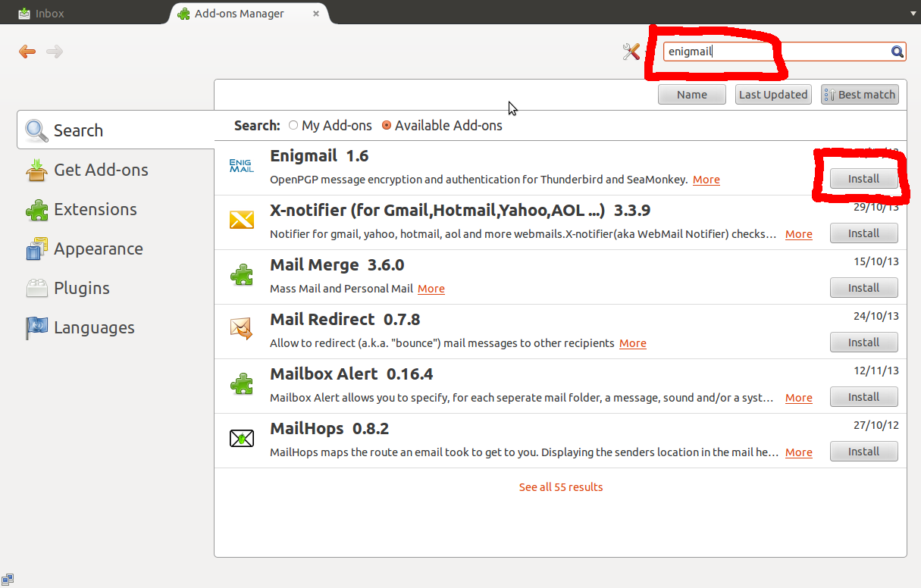Viewport: 921px width, 588px height.
Task: Switch to the Inbox tab
Action: point(42,13)
